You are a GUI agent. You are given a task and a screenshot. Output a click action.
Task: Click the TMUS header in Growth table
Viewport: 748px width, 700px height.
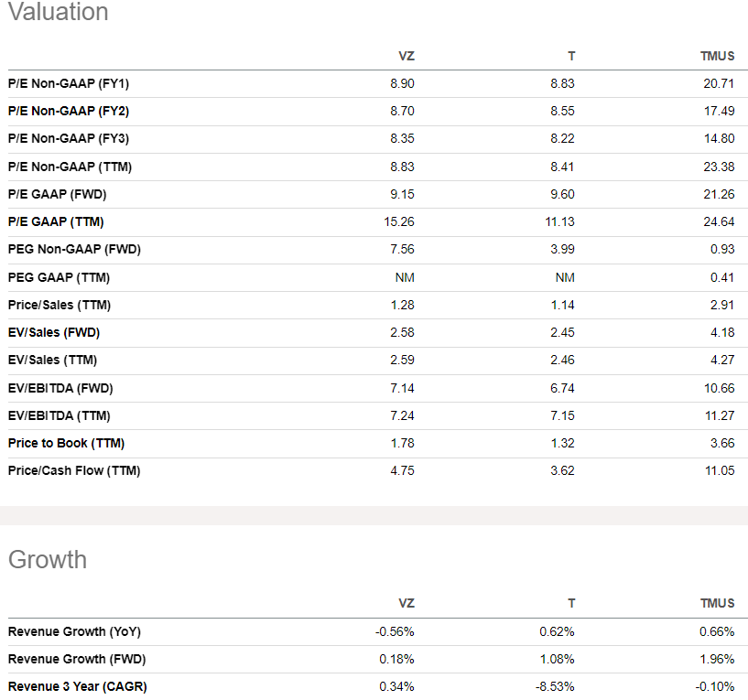pos(717,603)
